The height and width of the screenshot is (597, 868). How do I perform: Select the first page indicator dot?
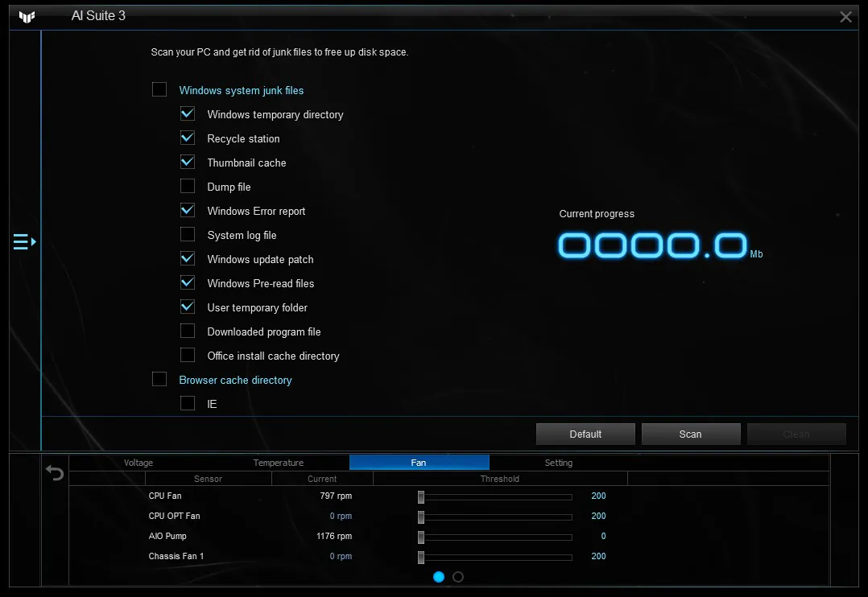click(439, 577)
